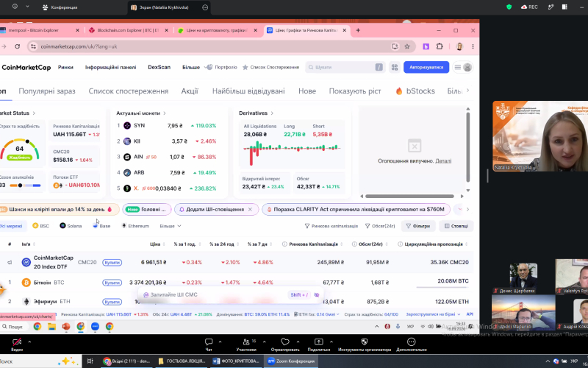588x368 pixels.
Task: Open caret next to Участники
Action: 264,342
